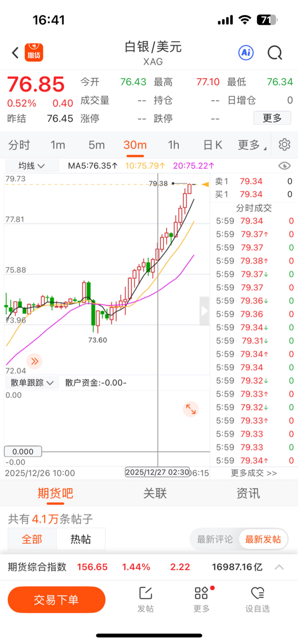
Task: Open the 散单跟踪 dropdown
Action: [32, 383]
